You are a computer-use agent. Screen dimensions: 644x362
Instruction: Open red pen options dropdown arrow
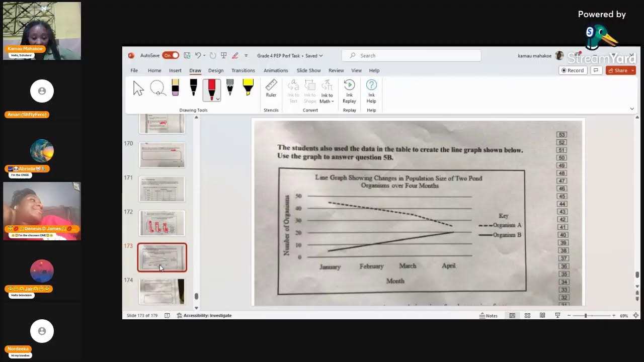pyautogui.click(x=217, y=99)
